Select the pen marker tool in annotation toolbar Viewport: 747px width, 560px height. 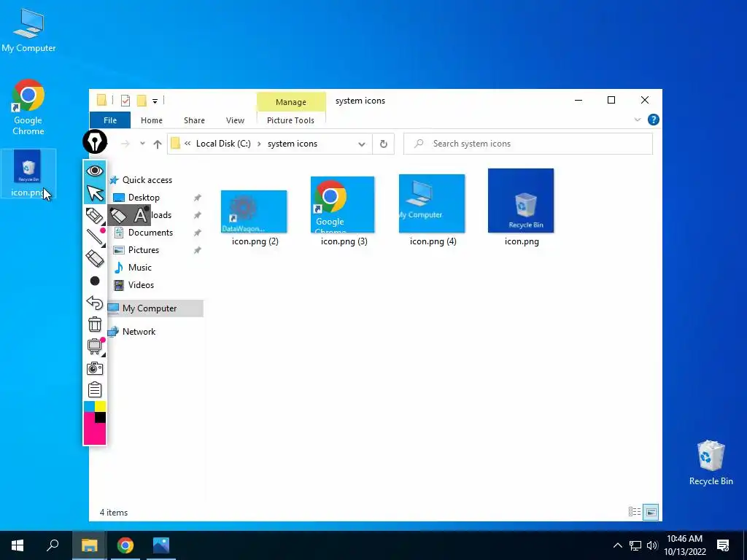(95, 216)
